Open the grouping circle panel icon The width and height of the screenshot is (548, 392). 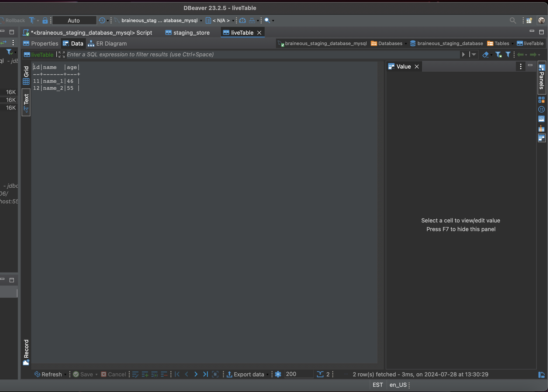tap(541, 109)
